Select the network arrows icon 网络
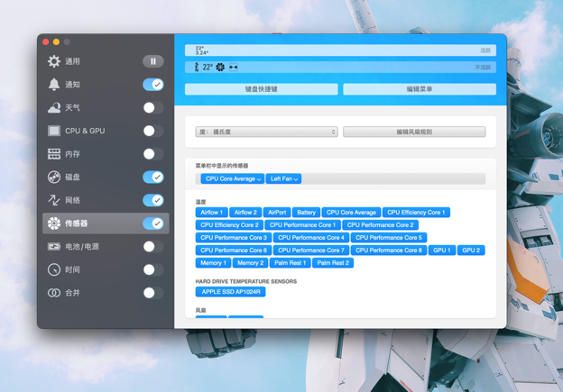 [54, 200]
